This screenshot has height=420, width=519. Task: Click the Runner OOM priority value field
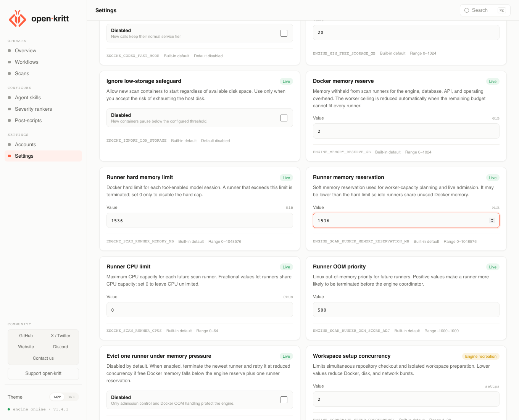[x=406, y=310]
